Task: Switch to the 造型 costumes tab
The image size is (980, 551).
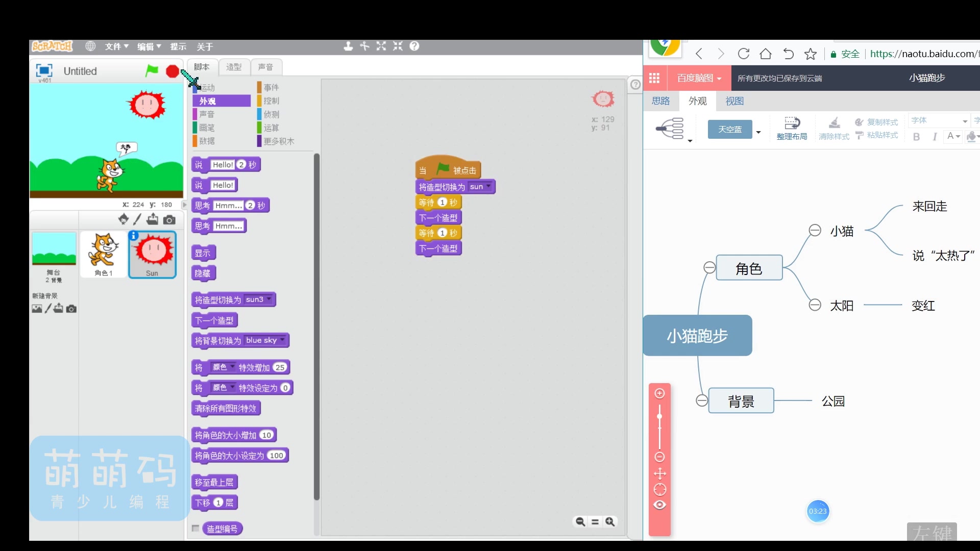Action: (234, 67)
